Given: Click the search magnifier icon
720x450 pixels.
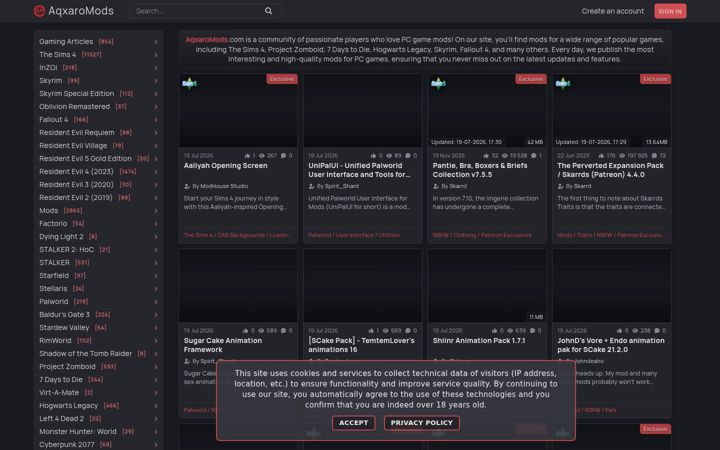Looking at the screenshot, I should tap(269, 11).
